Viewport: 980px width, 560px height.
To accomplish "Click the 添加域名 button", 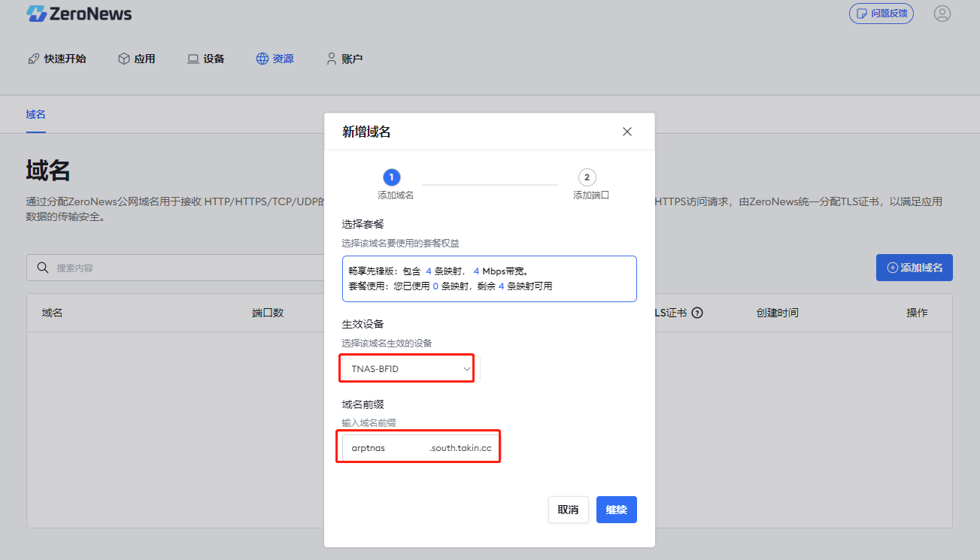I will pos(915,268).
